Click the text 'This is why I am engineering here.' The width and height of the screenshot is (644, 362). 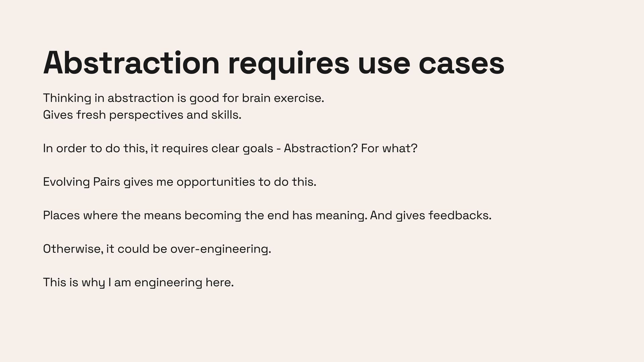[x=138, y=283]
